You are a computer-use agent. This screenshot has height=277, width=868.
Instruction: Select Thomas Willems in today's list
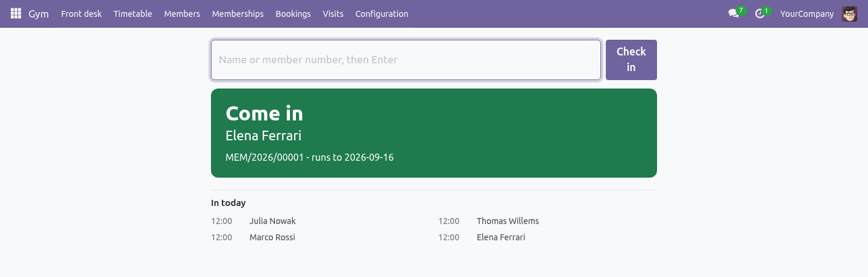pos(508,221)
